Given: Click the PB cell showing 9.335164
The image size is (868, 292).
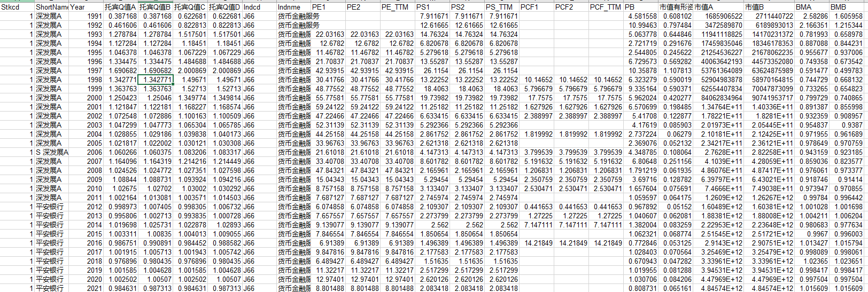Looking at the screenshot, I should tap(641, 89).
